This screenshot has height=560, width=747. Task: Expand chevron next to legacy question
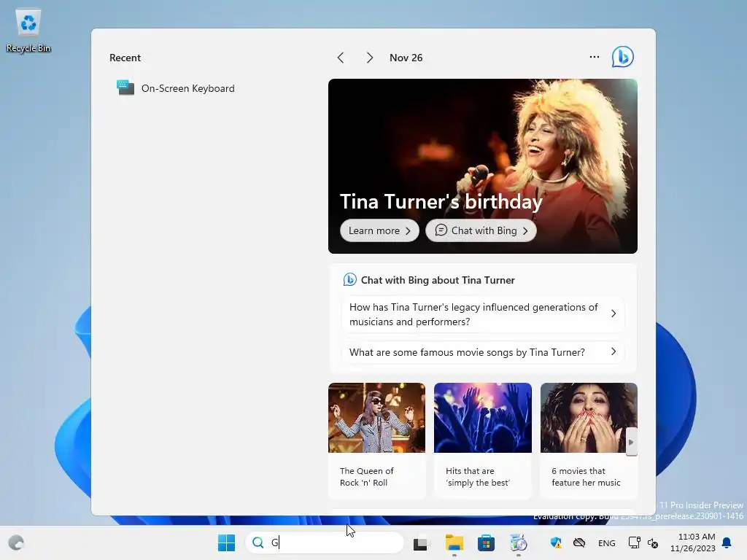614,314
